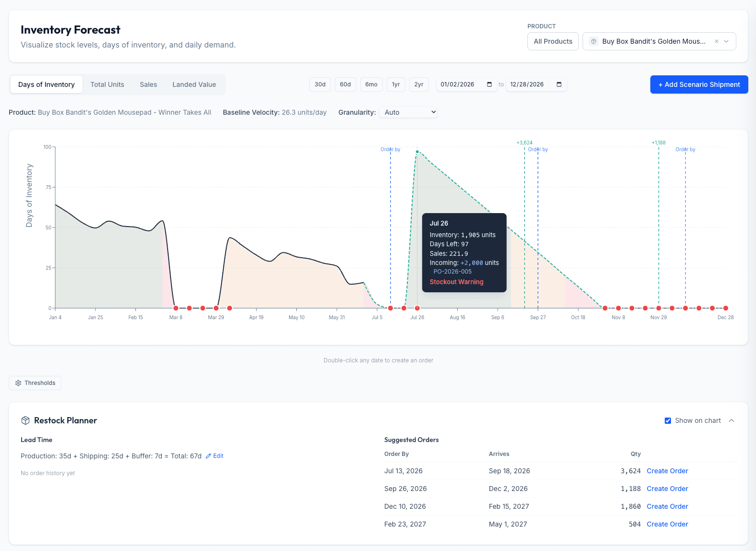The width and height of the screenshot is (756, 551).
Task: Click the Arrives date May 1, 2027
Action: (508, 524)
